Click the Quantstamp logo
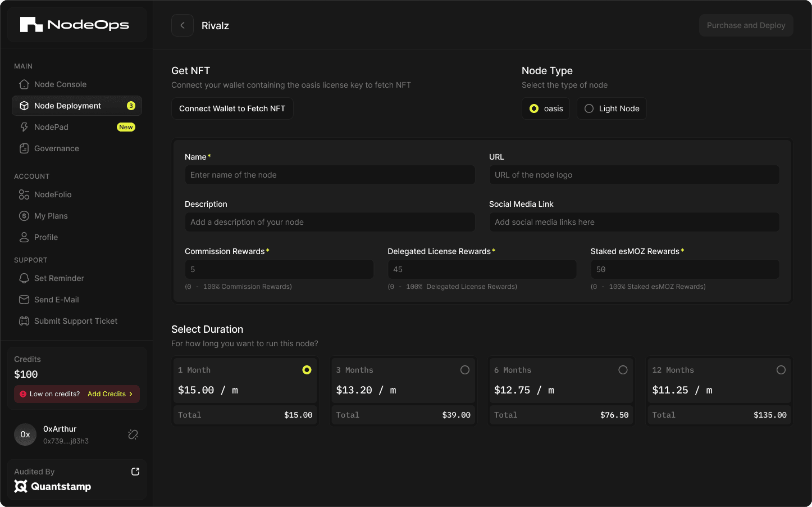Image resolution: width=812 pixels, height=507 pixels. click(53, 486)
